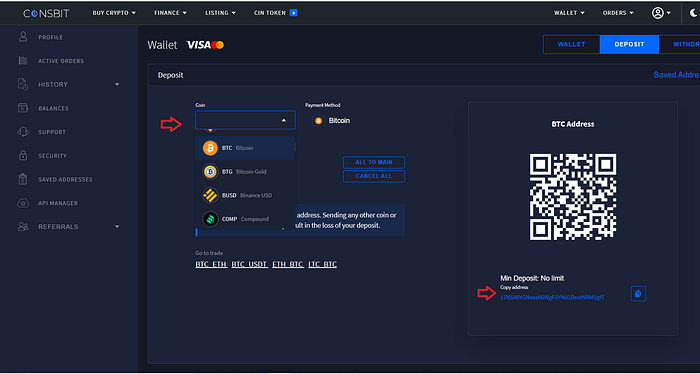700x374 pixels.
Task: Click the BUSD Binance USD coin icon
Action: click(210, 195)
